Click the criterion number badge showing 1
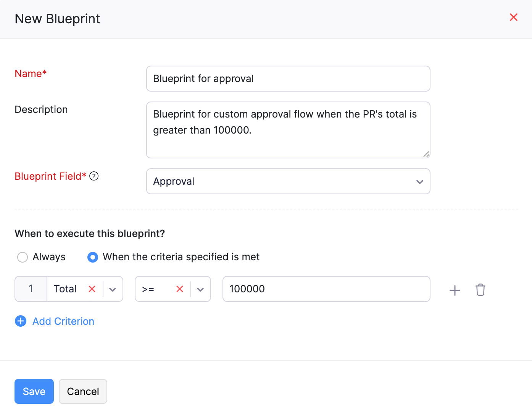532x416 pixels. tap(31, 289)
